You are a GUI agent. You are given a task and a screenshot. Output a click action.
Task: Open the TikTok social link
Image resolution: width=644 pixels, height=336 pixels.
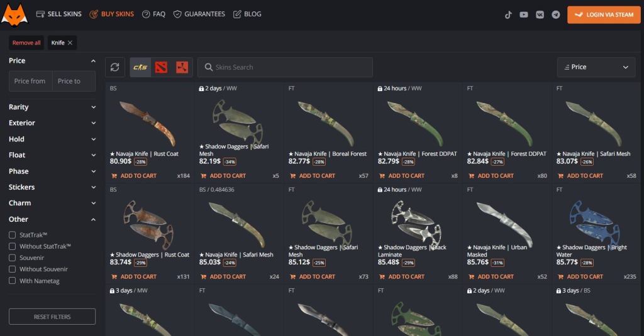(508, 14)
